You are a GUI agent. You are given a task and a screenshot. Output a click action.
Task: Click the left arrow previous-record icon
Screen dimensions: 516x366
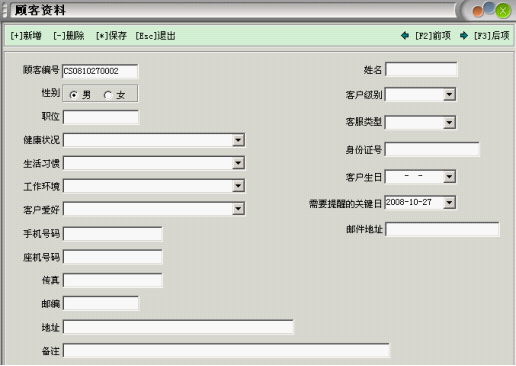click(x=405, y=35)
